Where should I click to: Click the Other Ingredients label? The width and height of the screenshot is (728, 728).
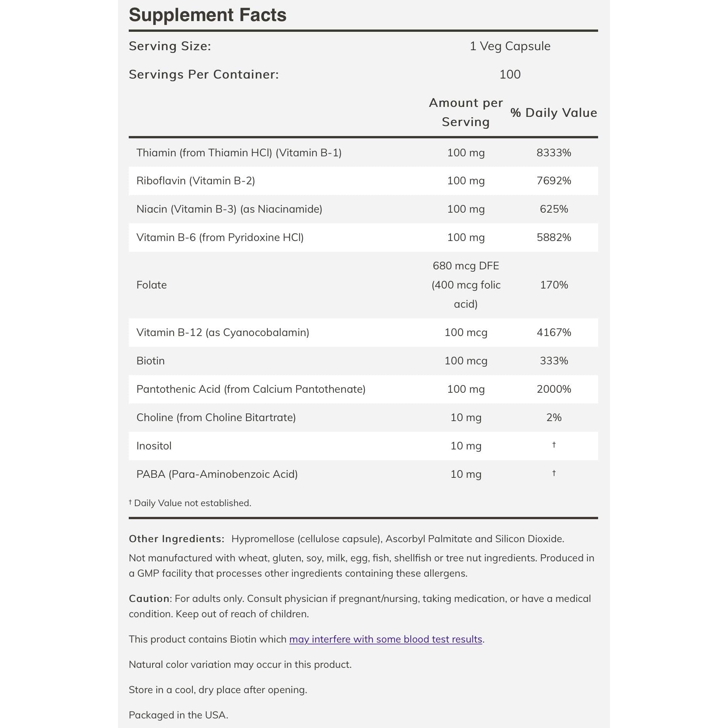(x=176, y=539)
